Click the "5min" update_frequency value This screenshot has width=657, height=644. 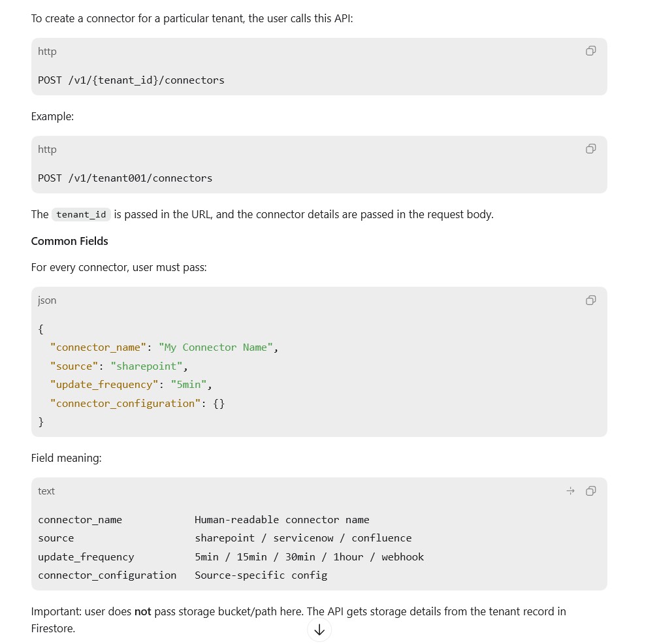coord(189,385)
